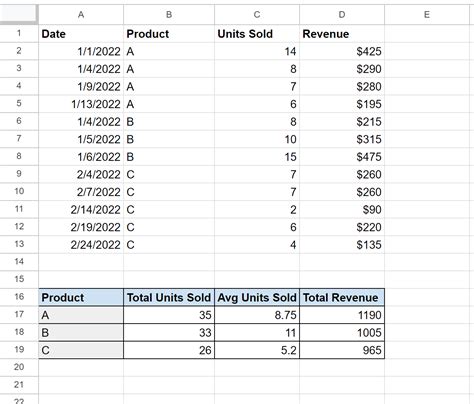The height and width of the screenshot is (404, 474).
Task: Click the Date header cell
Action: (81, 34)
